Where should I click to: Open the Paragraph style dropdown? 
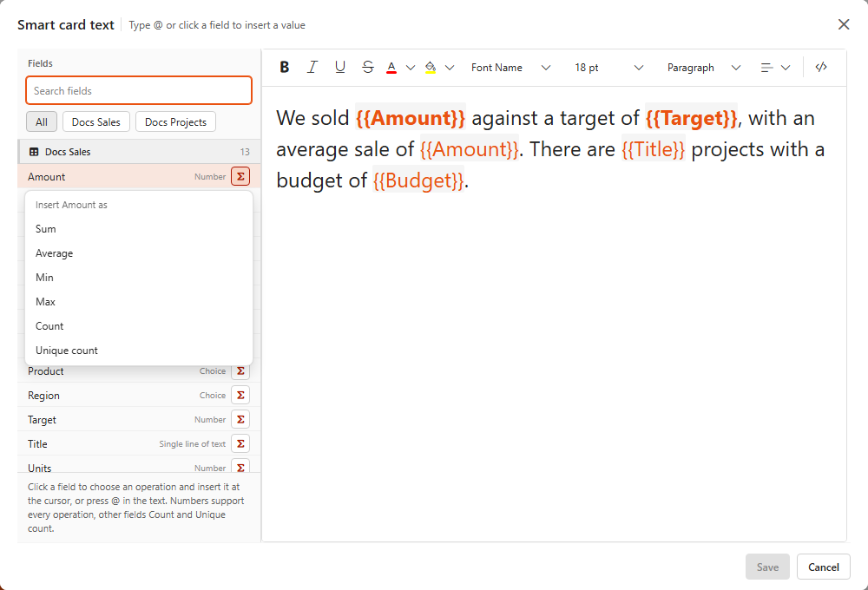click(704, 68)
